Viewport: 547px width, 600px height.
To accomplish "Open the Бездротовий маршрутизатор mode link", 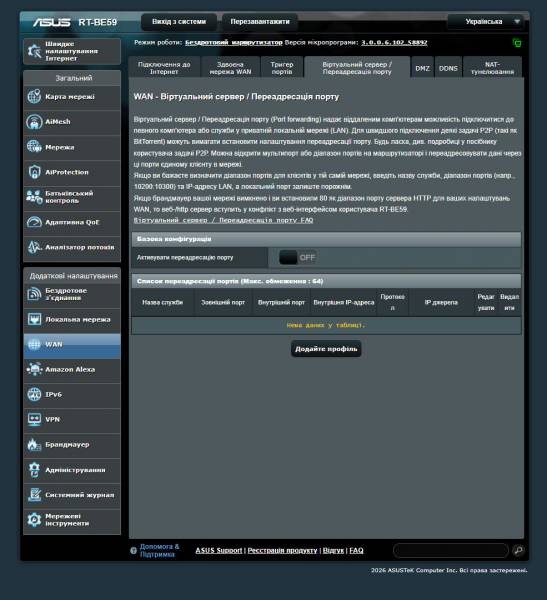I will point(233,42).
